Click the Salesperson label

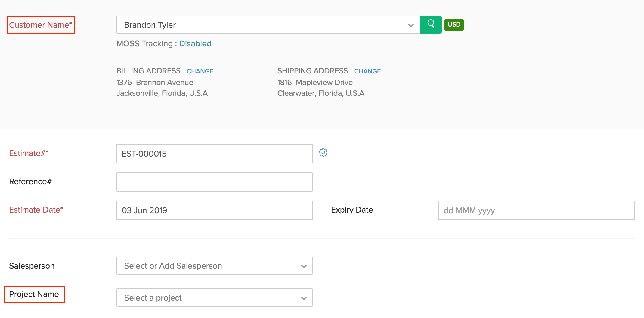tap(32, 266)
